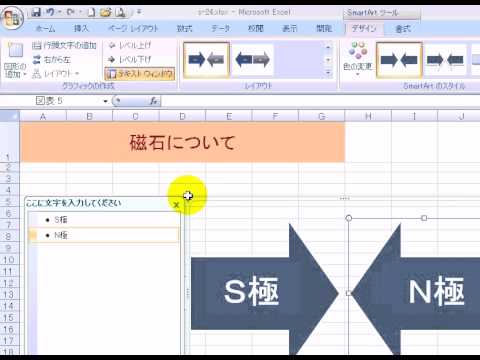This screenshot has width=480, height=360.
Task: Click the Print Preview icon
Action: [x=120, y=13]
